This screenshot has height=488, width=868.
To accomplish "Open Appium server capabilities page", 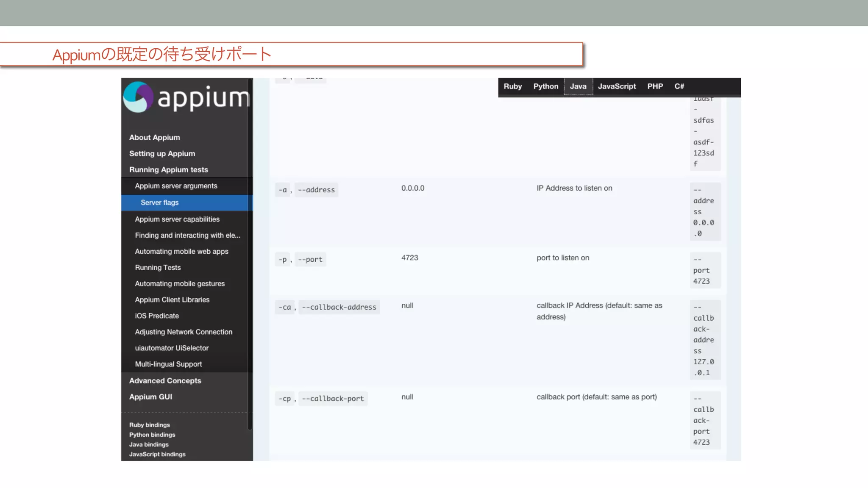I will pos(177,219).
